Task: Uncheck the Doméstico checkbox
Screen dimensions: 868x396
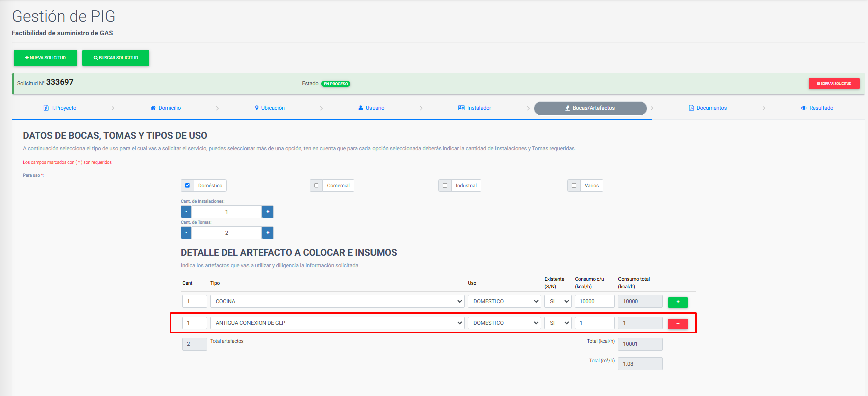Action: [x=187, y=186]
